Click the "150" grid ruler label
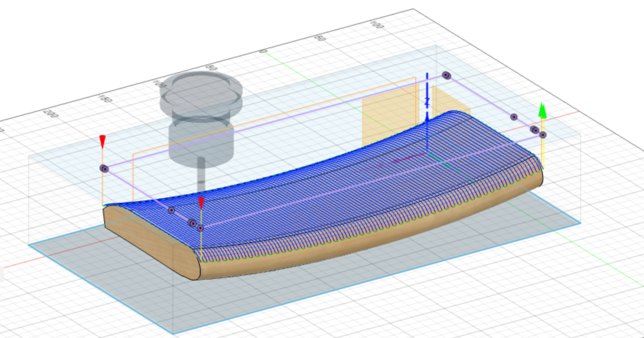The width and height of the screenshot is (644, 338). point(105,98)
